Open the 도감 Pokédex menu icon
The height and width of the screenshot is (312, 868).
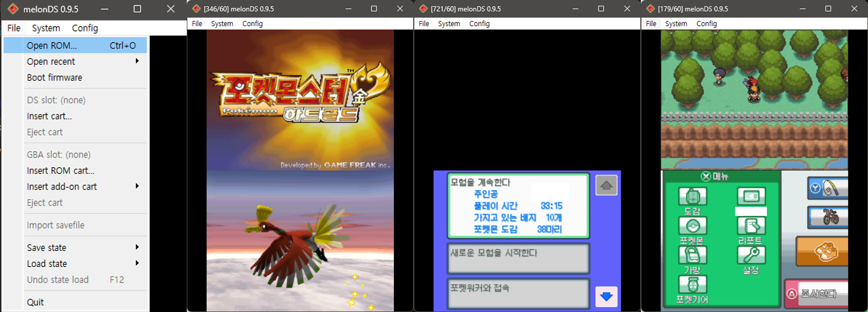692,196
